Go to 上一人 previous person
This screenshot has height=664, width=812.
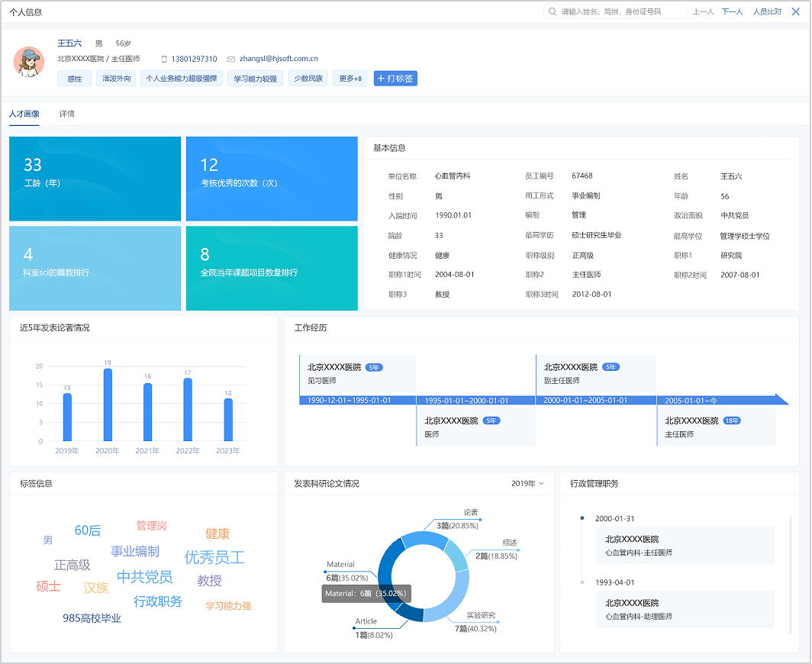704,11
